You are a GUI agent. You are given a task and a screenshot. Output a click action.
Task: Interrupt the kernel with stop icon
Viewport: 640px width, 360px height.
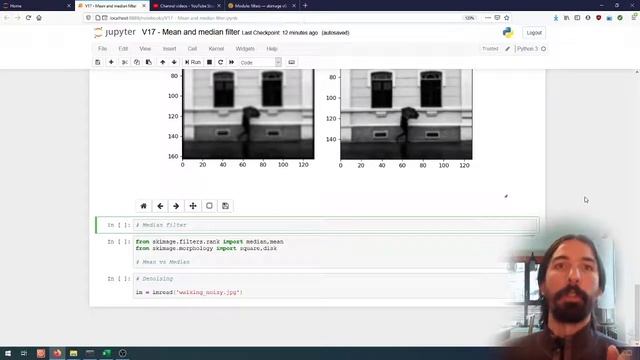tap(209, 62)
